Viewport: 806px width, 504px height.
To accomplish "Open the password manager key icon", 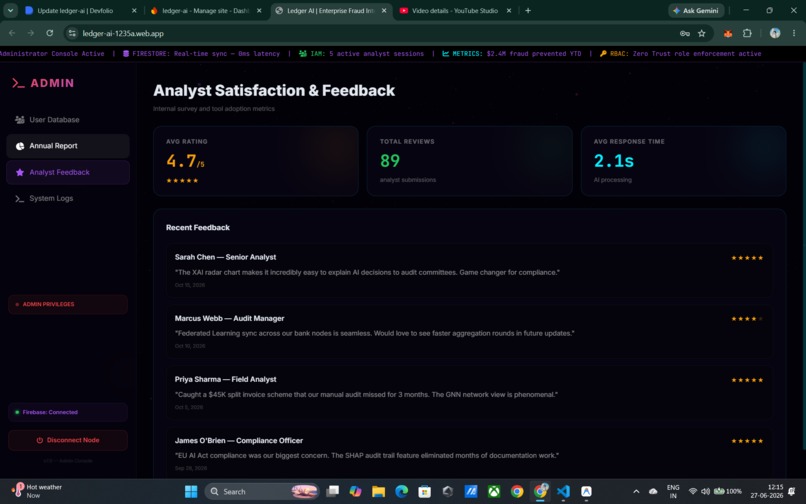I will click(x=685, y=33).
